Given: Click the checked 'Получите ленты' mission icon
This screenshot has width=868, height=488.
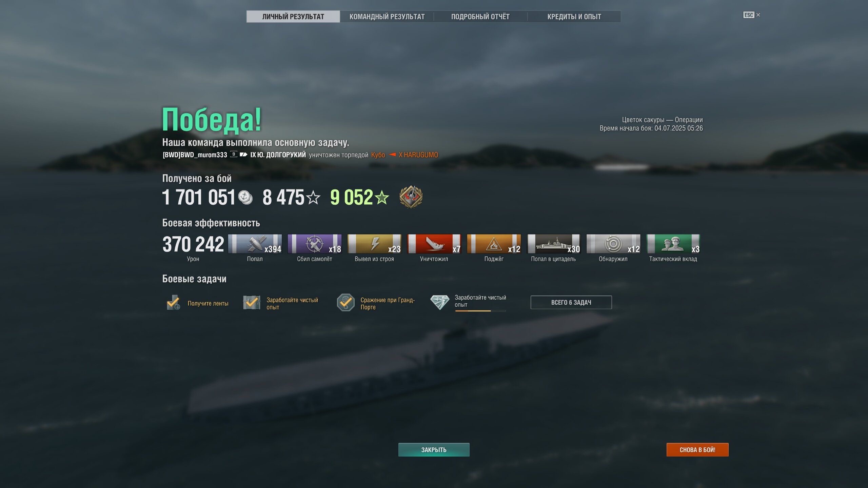Looking at the screenshot, I should coord(173,302).
